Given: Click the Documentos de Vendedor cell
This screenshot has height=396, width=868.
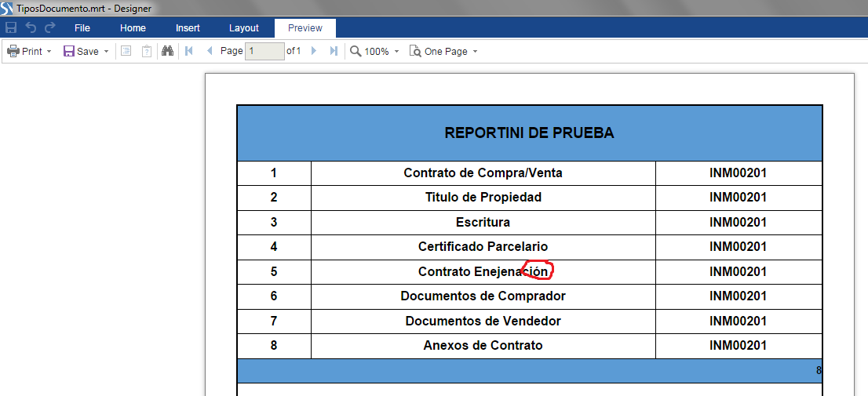Looking at the screenshot, I should (483, 321).
